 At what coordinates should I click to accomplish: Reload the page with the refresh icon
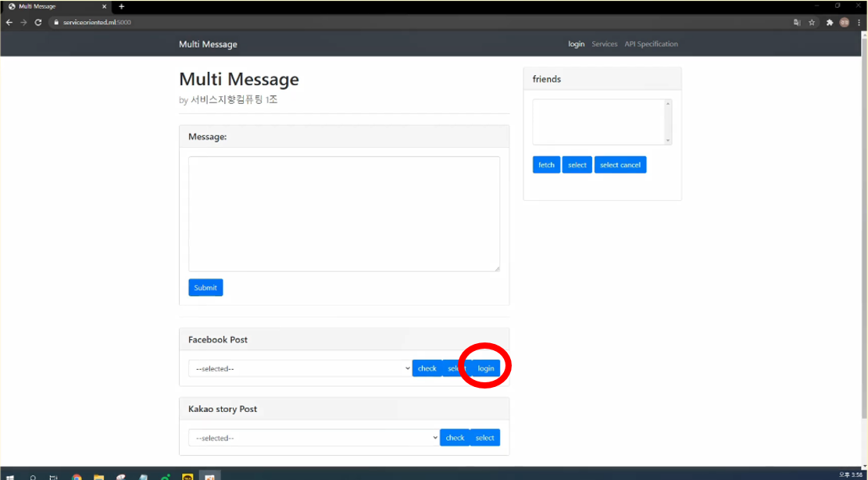click(37, 23)
